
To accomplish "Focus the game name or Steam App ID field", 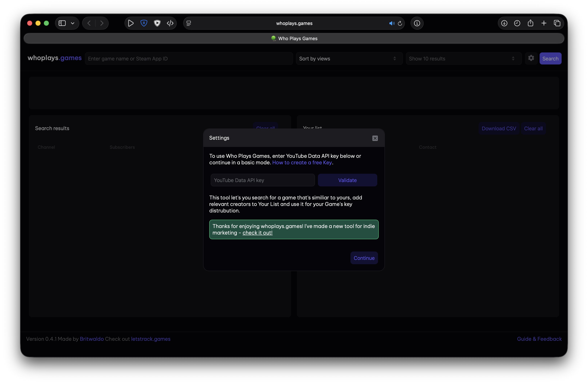I will click(189, 58).
